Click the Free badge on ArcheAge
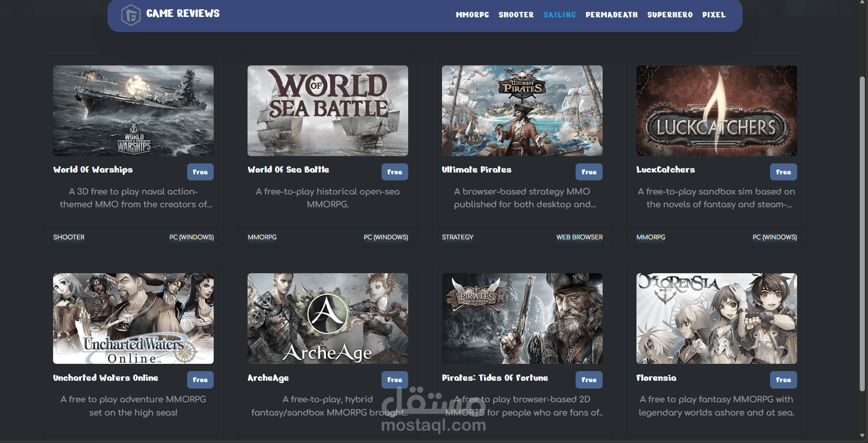 tap(395, 380)
